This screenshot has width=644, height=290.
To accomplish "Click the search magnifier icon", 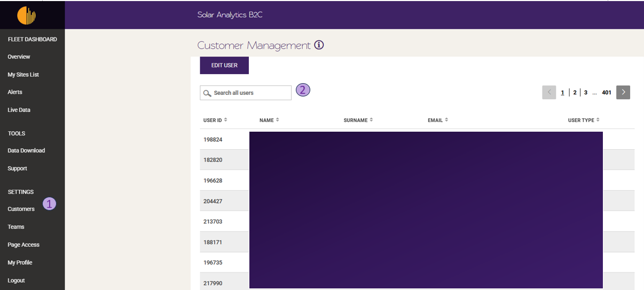I will click(207, 93).
